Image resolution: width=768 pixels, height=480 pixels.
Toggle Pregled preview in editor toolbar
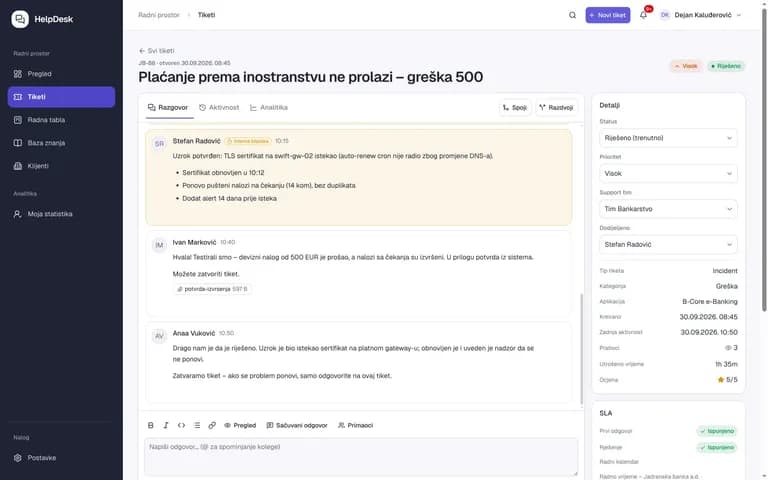[240, 425]
